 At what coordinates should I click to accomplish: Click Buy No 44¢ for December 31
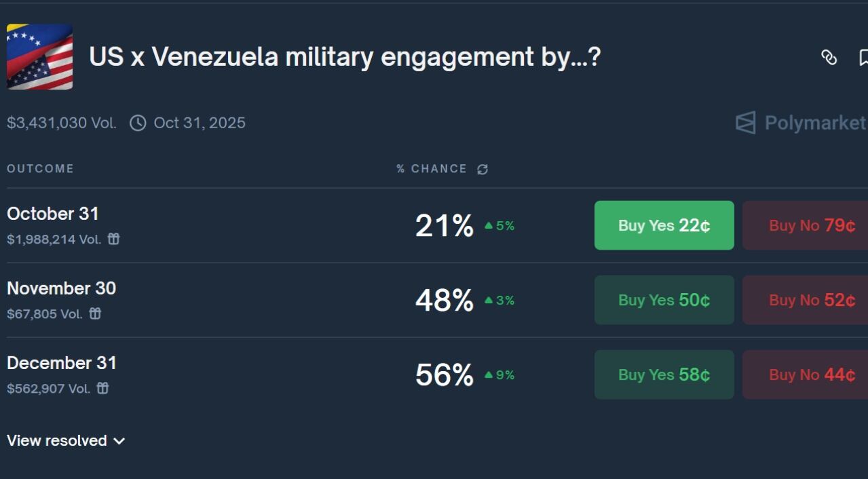coord(812,374)
